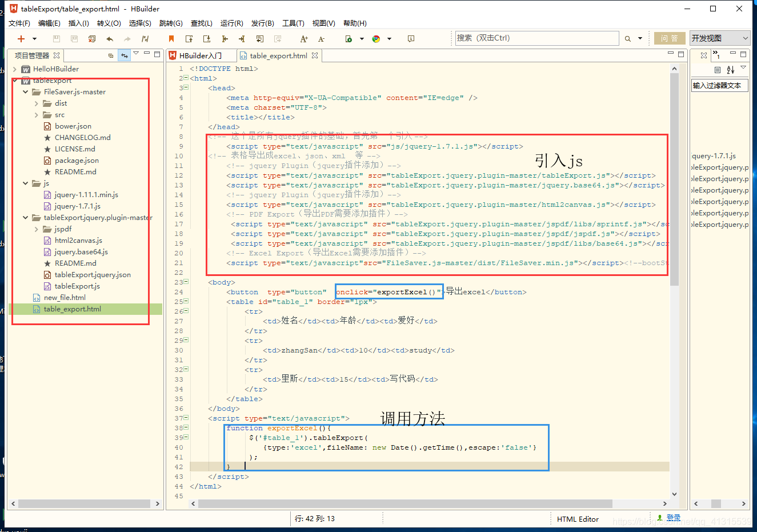Open the search options dropdown arrow
The image size is (757, 532).
tap(640, 39)
